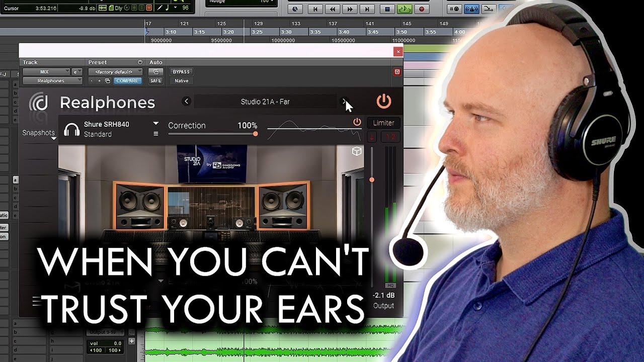Click the Online sync clock icon in transport
Viewport: 644px width, 362px height.
[295, 9]
